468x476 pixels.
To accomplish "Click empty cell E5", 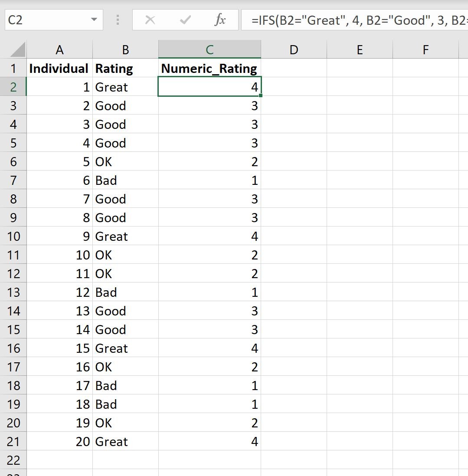I will coord(360,143).
